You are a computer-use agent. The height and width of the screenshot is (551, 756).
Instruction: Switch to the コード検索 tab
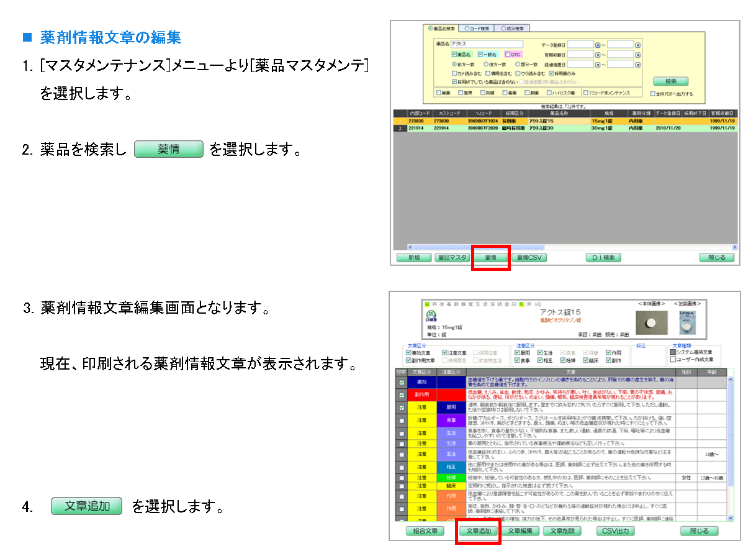tap(477, 29)
